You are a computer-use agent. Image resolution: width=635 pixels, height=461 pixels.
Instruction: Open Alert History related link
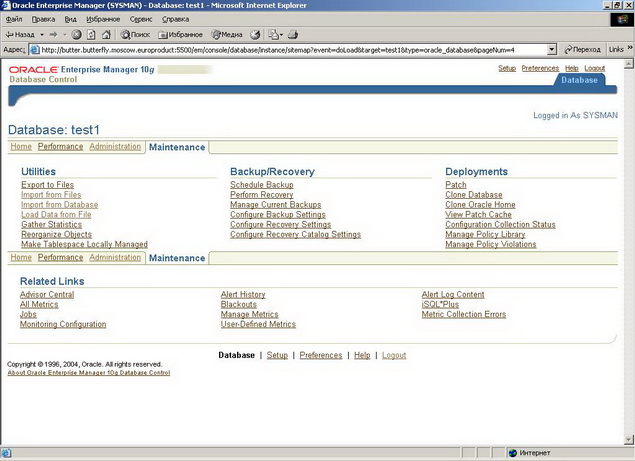click(243, 295)
